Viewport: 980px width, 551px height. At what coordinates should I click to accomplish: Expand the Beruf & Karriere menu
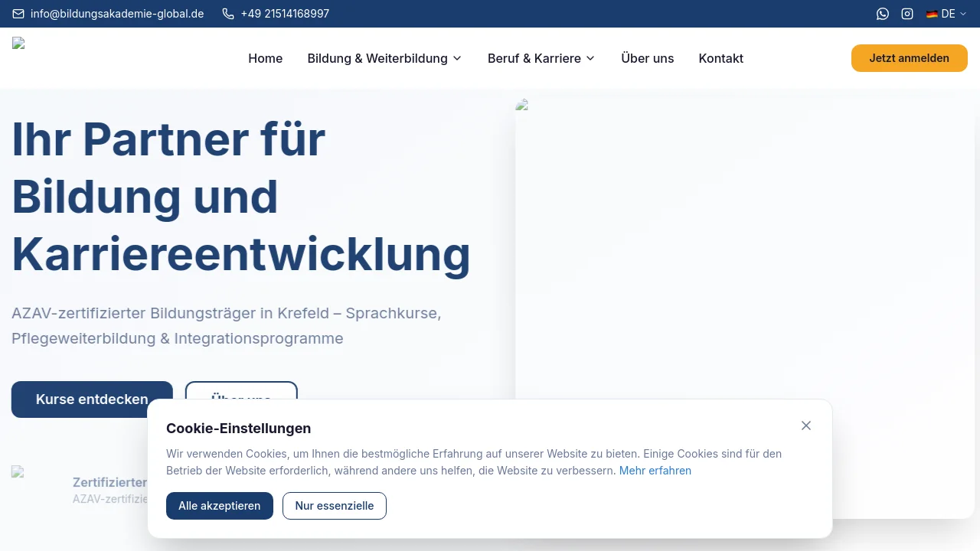click(541, 58)
